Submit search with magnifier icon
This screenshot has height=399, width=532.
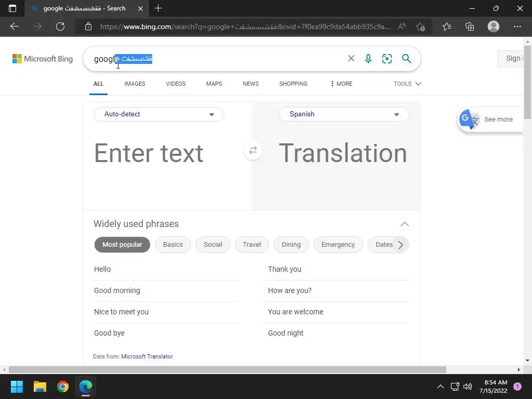[x=406, y=59]
